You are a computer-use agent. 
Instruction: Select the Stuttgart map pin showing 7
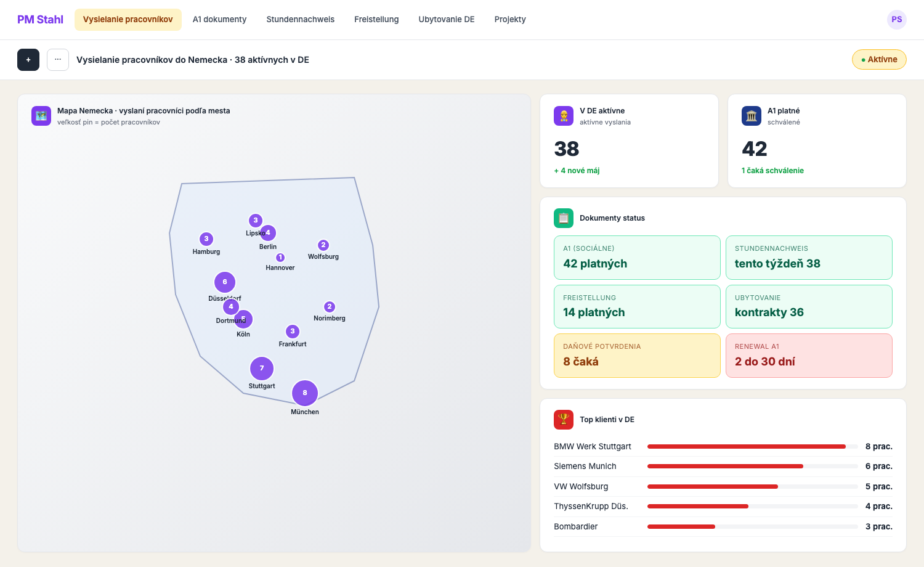coord(262,369)
